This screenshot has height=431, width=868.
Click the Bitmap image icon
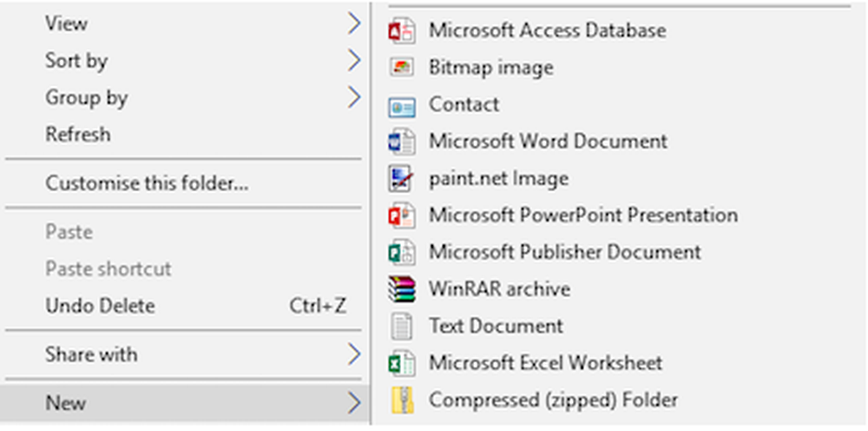point(401,68)
